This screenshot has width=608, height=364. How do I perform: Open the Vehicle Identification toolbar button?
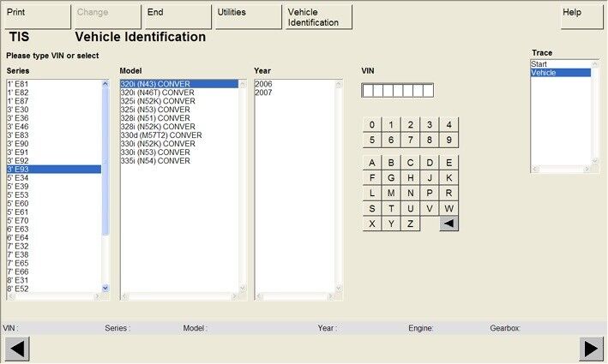[318, 16]
